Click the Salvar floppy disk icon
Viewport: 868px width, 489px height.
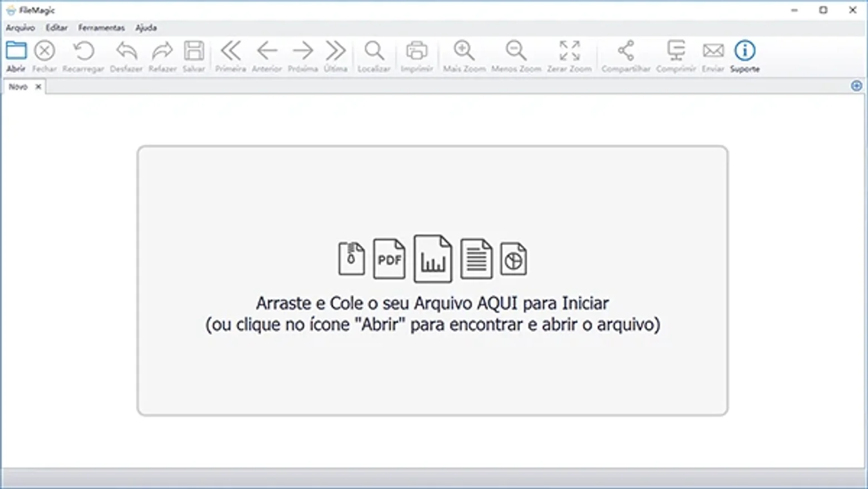click(194, 51)
